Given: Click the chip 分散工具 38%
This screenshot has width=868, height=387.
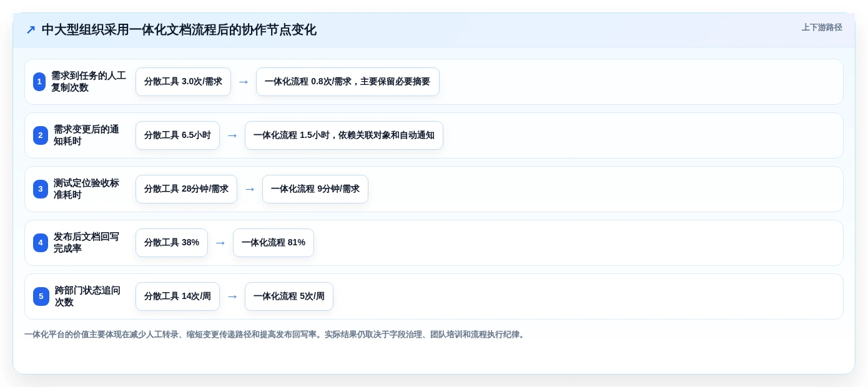Looking at the screenshot, I should click(172, 243).
